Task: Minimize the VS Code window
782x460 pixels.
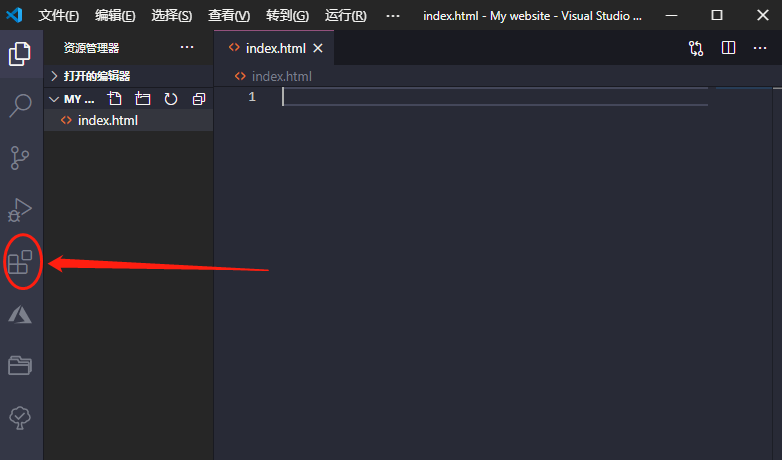Action: click(672, 15)
